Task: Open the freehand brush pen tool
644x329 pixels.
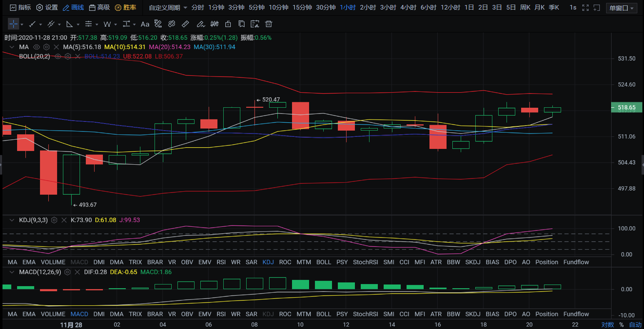Action: click(x=200, y=24)
